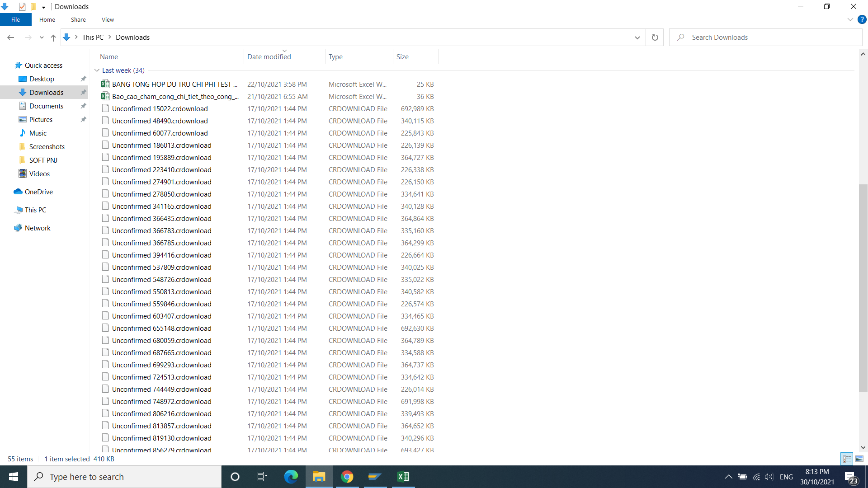Open the notification center icon
The image size is (868, 488).
pos(851,477)
